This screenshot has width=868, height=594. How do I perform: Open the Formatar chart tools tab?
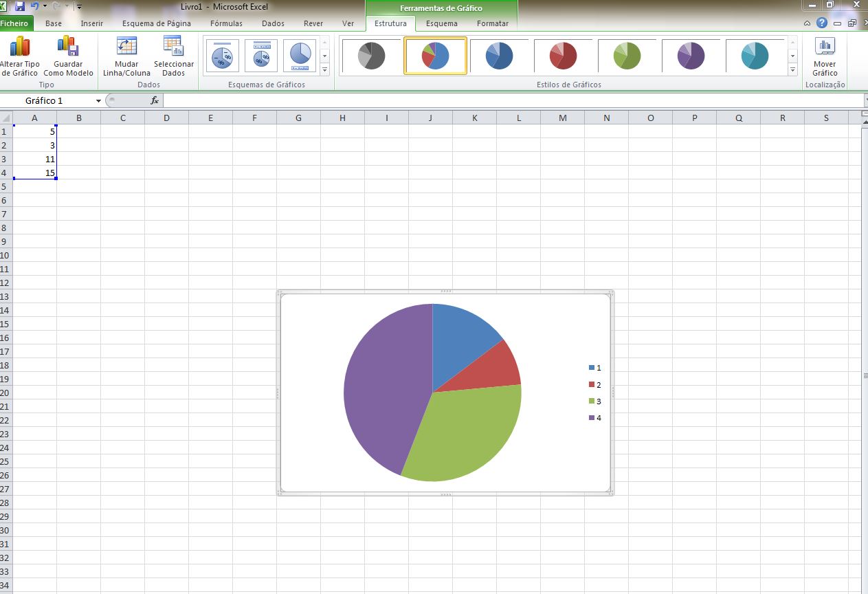pyautogui.click(x=493, y=23)
